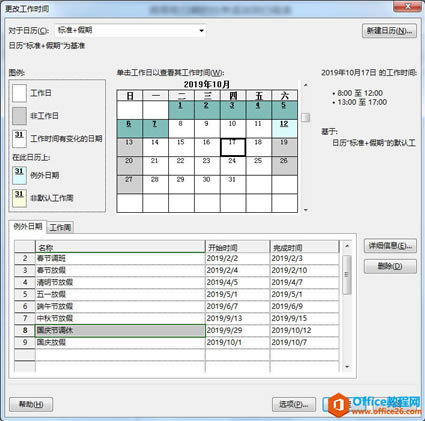
Task: Select the 六 weekday column header
Action: [x=284, y=96]
